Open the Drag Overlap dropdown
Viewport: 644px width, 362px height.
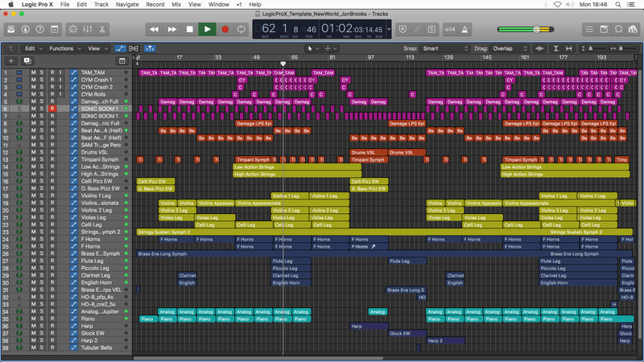point(510,48)
